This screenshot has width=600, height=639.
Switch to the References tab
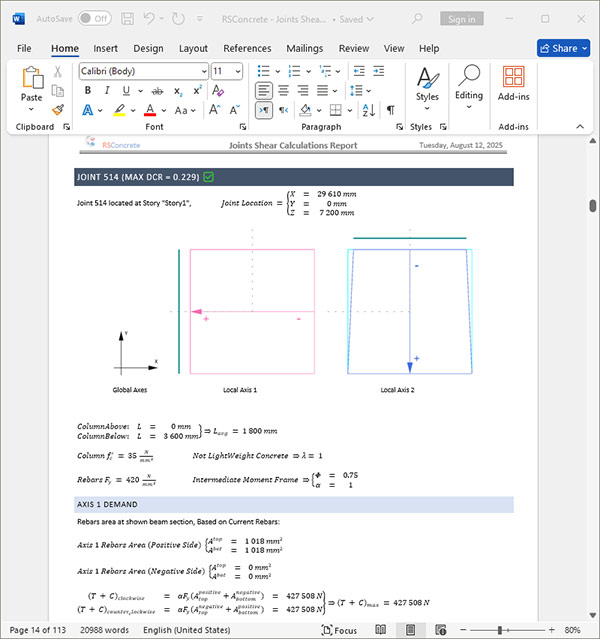coord(247,48)
